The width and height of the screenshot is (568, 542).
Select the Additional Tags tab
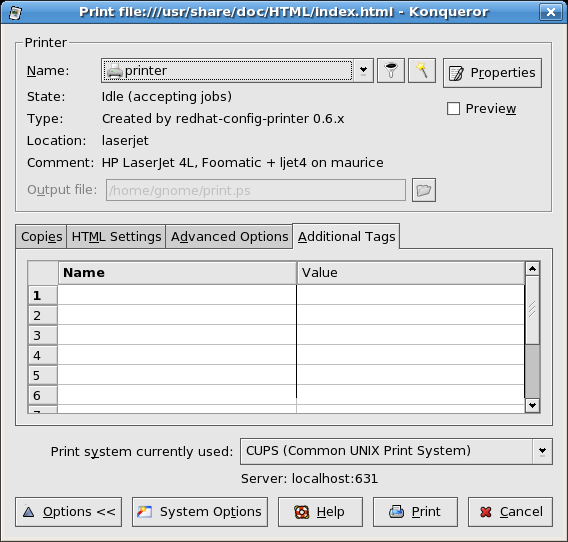346,236
